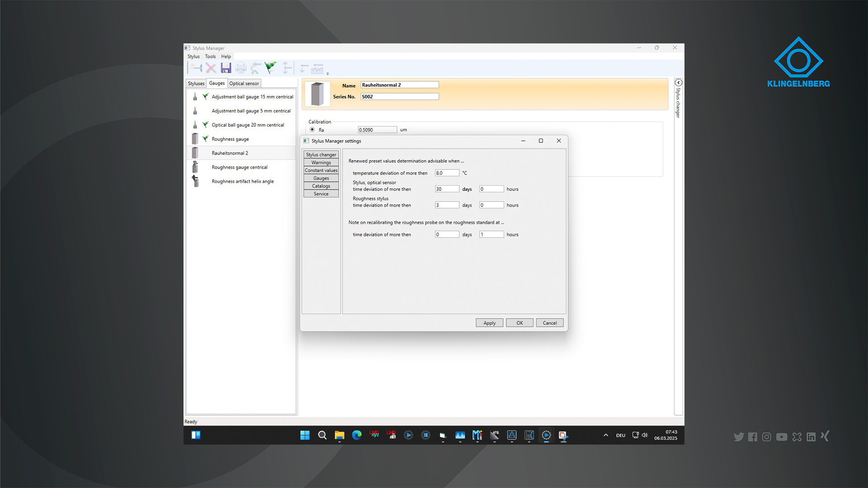
Task: Show hidden system tray icons
Action: click(606, 435)
